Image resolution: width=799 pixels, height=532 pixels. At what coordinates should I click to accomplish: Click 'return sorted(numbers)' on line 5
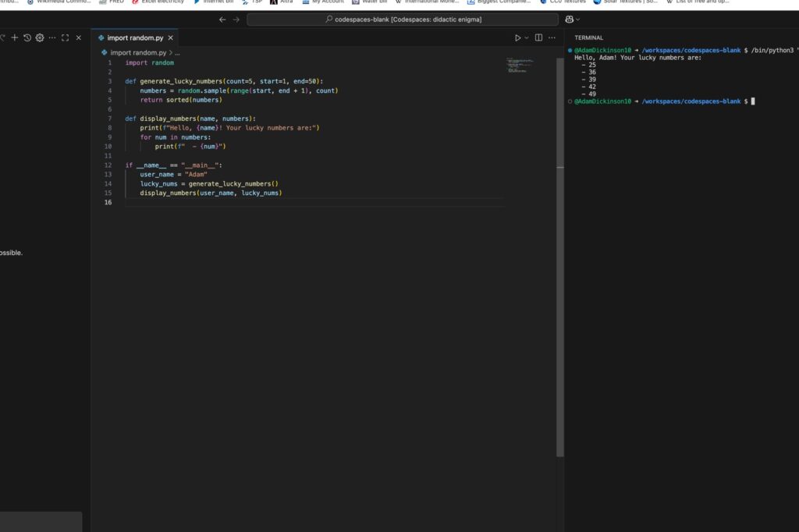coord(181,100)
